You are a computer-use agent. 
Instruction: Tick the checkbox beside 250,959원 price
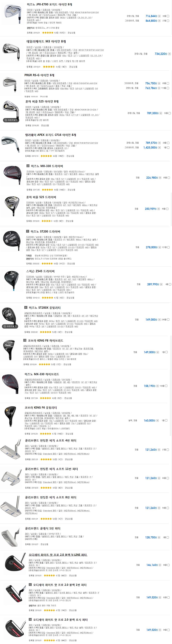pos(167,209)
